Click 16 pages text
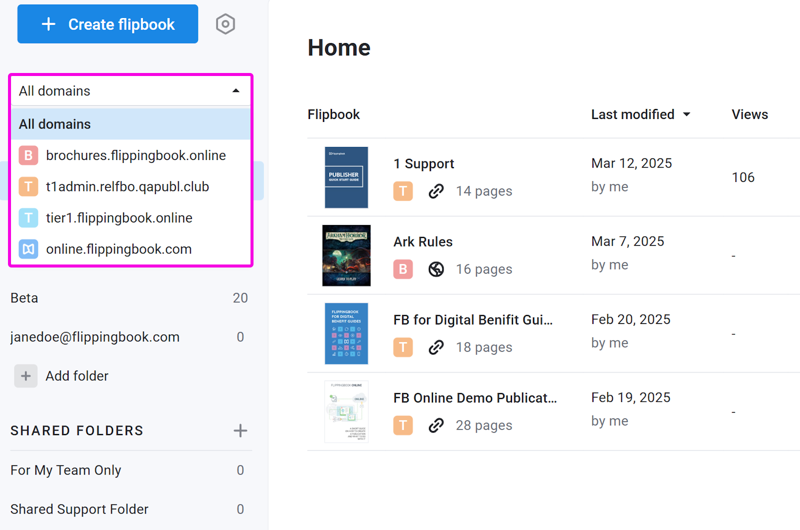 click(484, 269)
